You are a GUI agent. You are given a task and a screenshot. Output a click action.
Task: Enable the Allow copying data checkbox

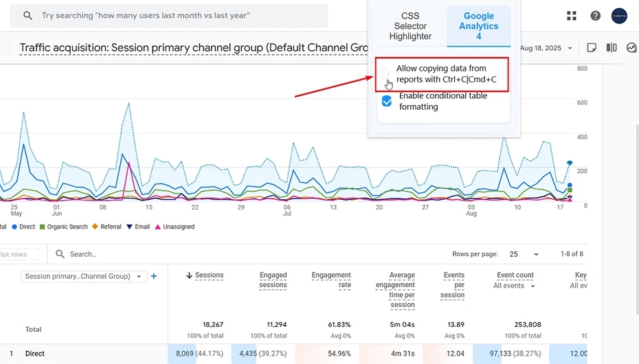tap(385, 73)
